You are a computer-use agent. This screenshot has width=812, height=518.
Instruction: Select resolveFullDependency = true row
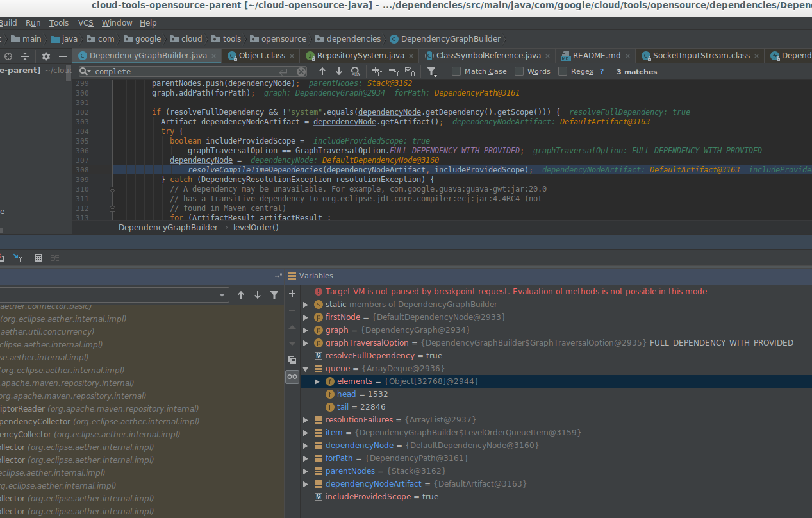coord(556,356)
